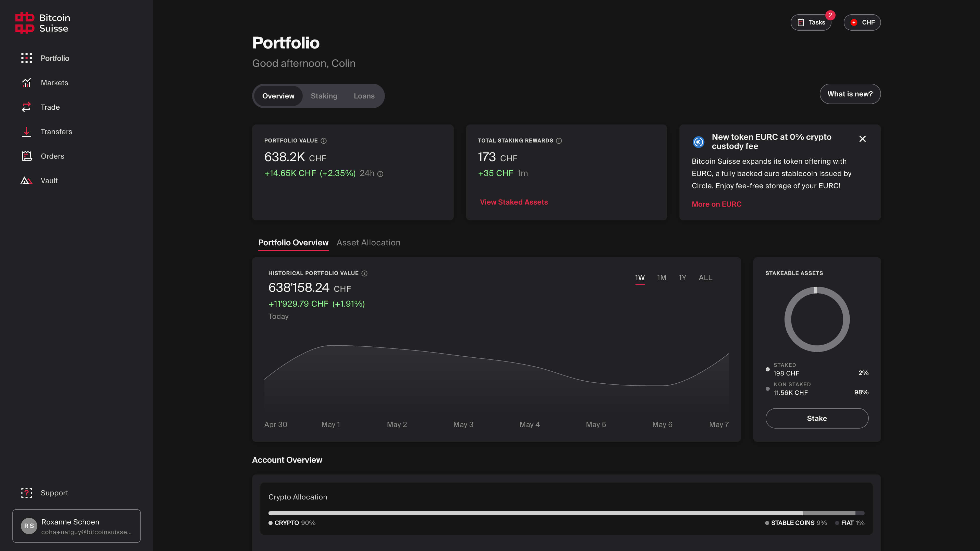Click the May 4 date label on chart
Screen dimensions: 980x551
point(530,424)
